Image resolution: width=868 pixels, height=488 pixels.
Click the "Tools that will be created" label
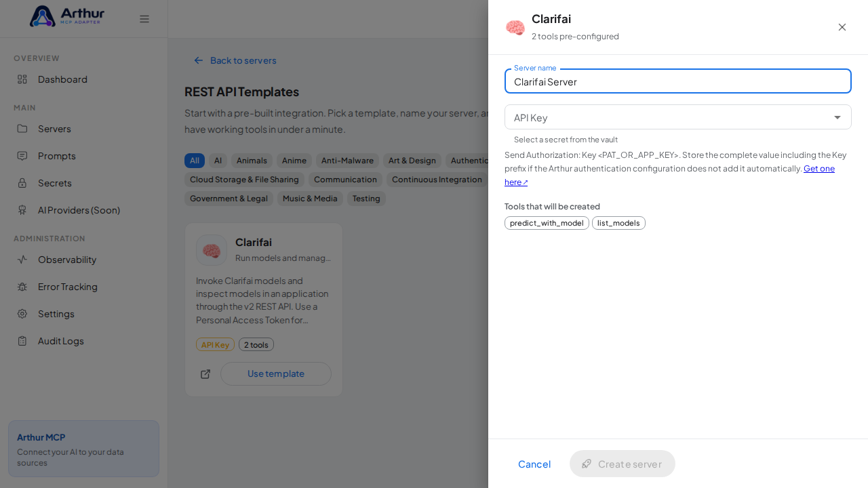click(552, 207)
